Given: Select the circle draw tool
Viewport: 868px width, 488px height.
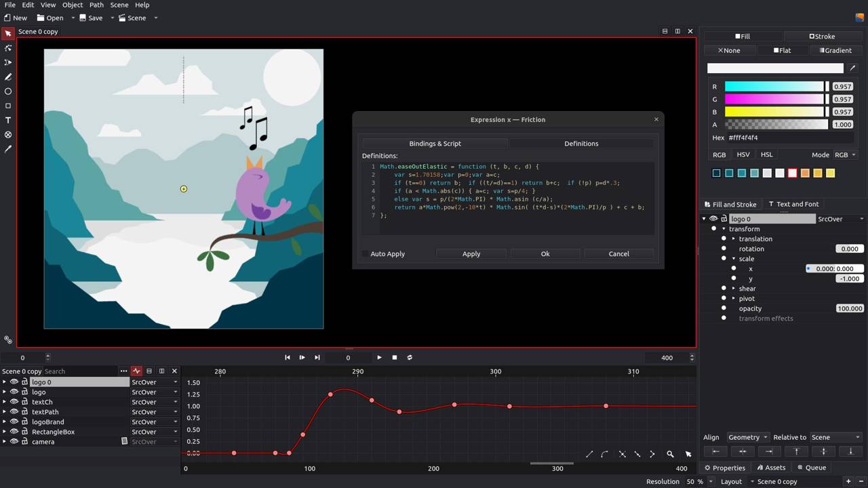Looking at the screenshot, I should 8,91.
